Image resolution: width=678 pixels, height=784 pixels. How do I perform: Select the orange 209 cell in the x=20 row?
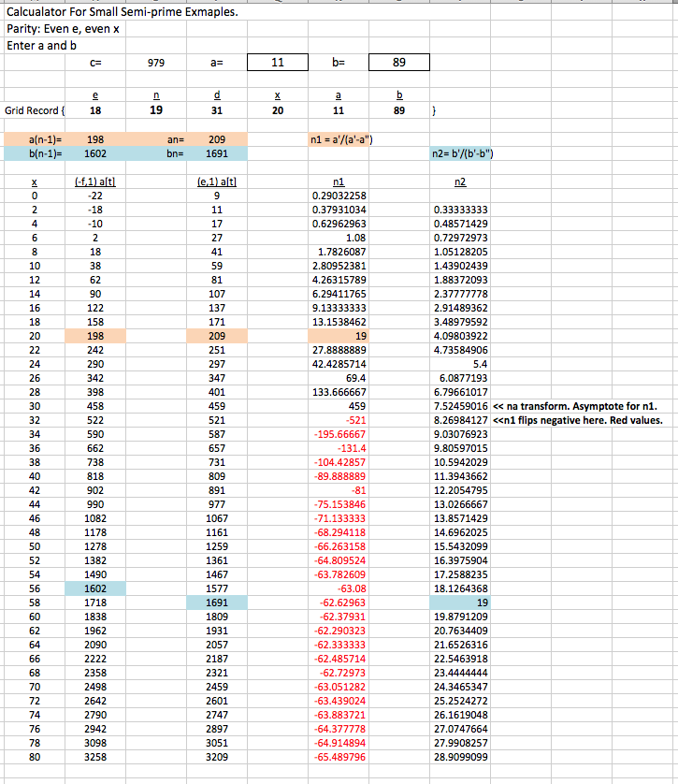(x=217, y=336)
